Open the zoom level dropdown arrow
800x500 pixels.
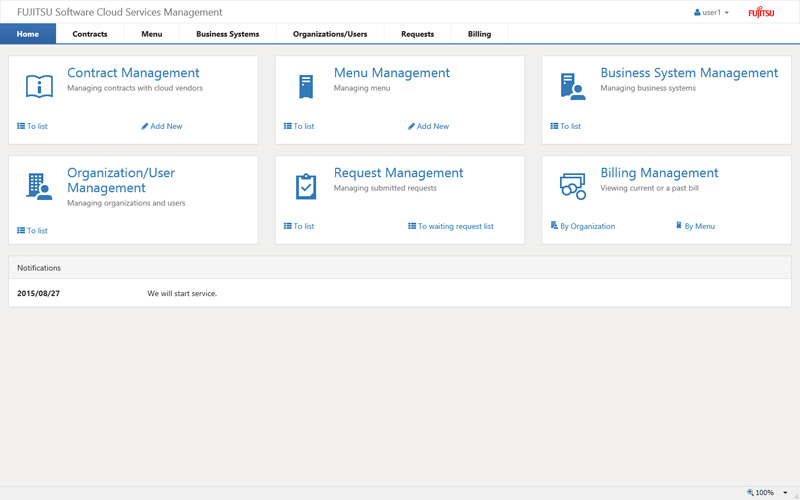pos(785,492)
